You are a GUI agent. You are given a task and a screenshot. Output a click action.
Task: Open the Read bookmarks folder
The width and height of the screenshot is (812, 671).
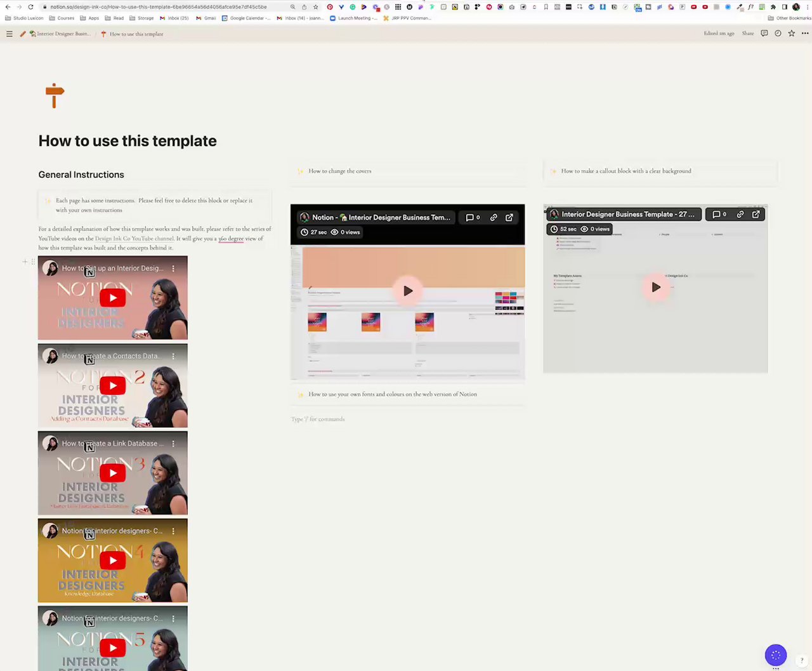pos(114,18)
